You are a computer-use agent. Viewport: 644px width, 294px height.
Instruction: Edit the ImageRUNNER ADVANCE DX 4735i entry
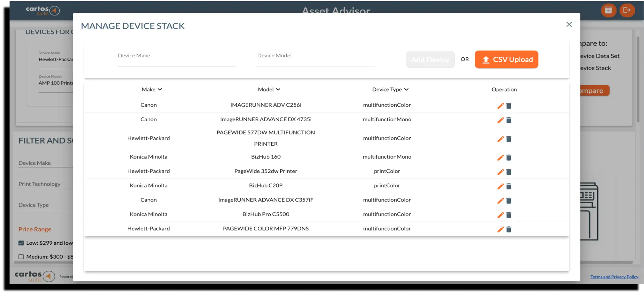500,120
